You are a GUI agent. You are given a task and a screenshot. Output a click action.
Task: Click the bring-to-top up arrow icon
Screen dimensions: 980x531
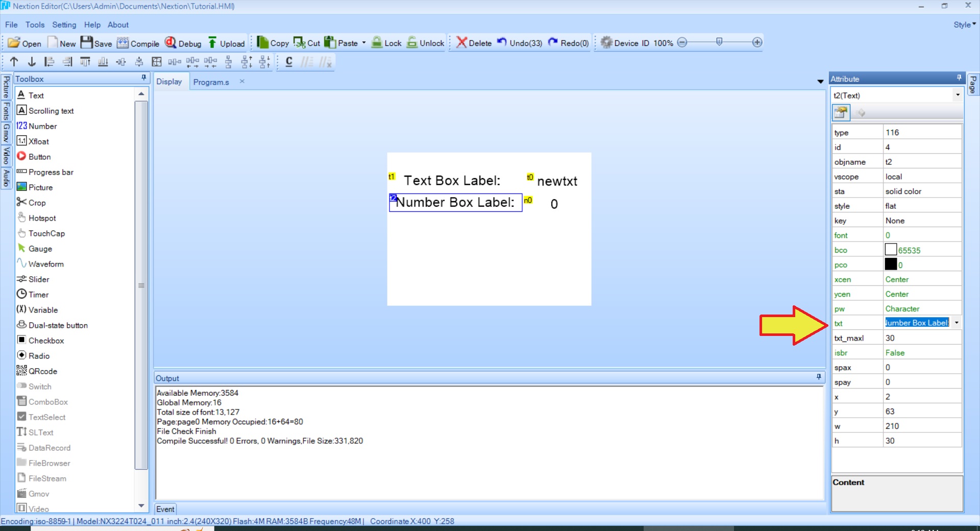pos(14,62)
